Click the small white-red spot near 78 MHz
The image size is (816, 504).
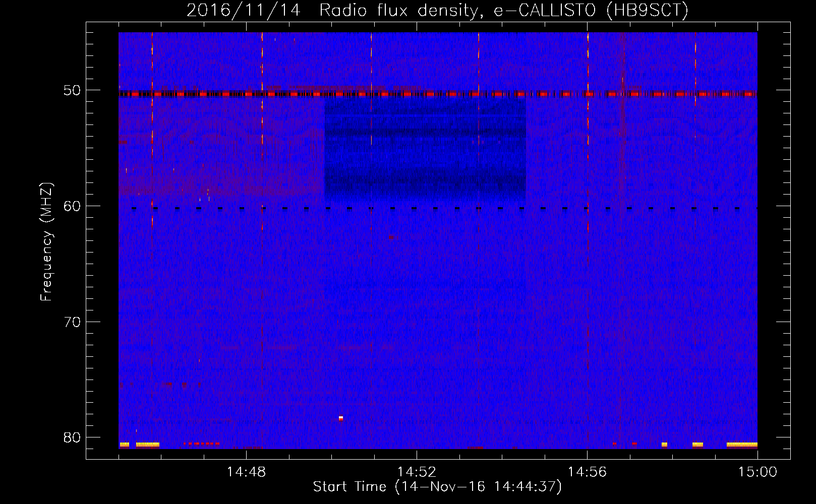[x=341, y=418]
